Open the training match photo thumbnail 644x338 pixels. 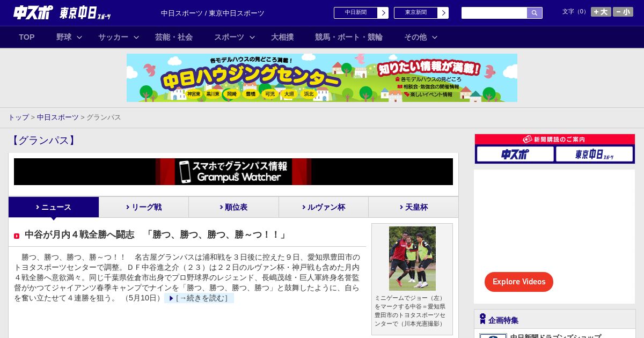pos(412,259)
